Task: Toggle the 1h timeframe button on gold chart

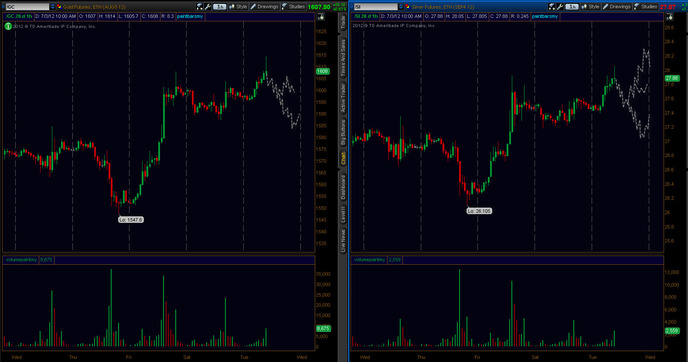Action: tap(219, 7)
